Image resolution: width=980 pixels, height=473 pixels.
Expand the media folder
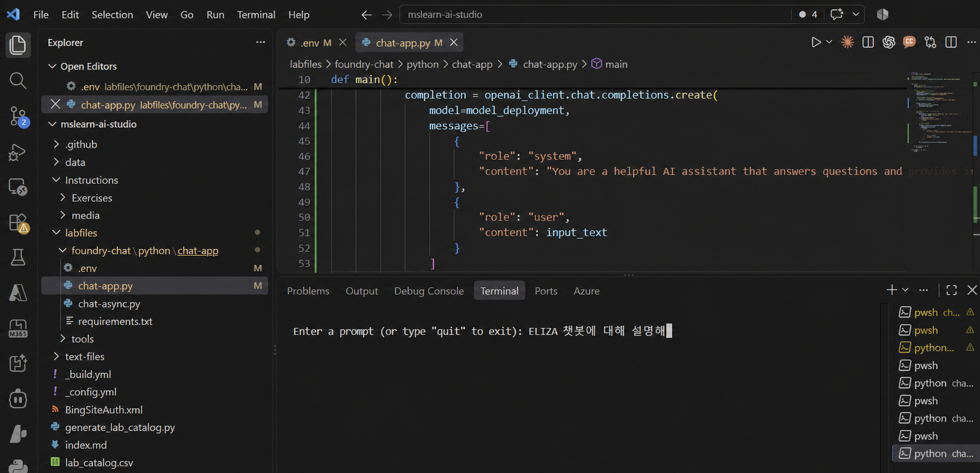tap(62, 216)
